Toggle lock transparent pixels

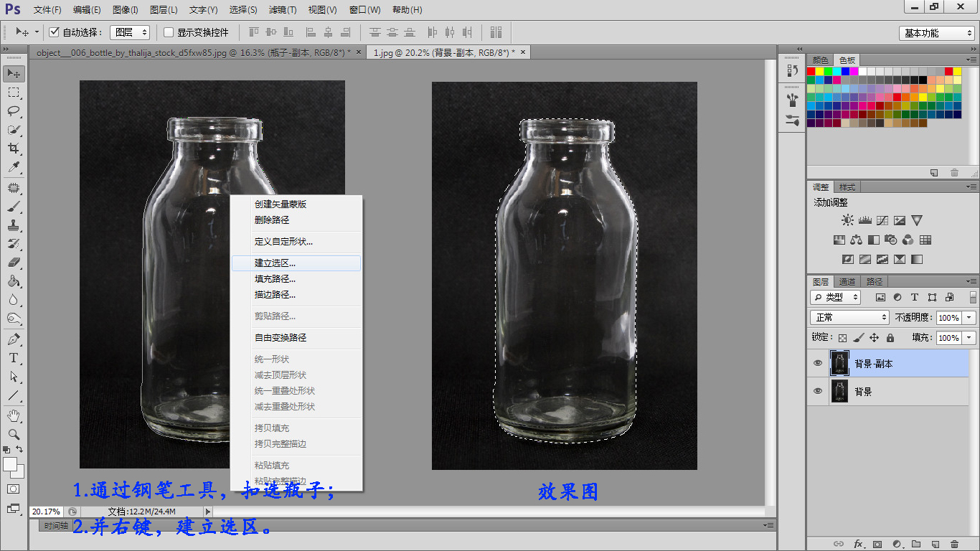tap(843, 338)
